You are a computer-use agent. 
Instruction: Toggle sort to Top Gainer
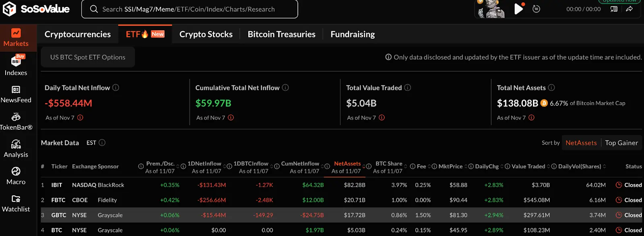click(621, 143)
